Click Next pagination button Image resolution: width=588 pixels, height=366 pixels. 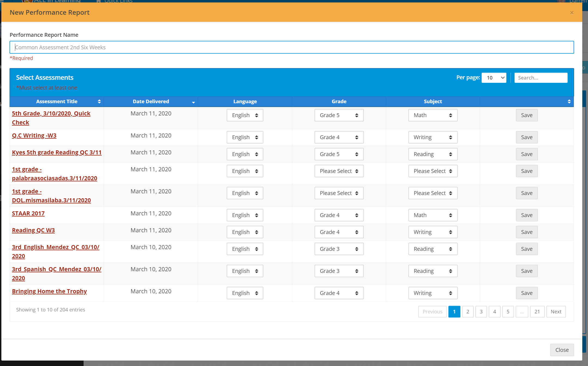556,312
